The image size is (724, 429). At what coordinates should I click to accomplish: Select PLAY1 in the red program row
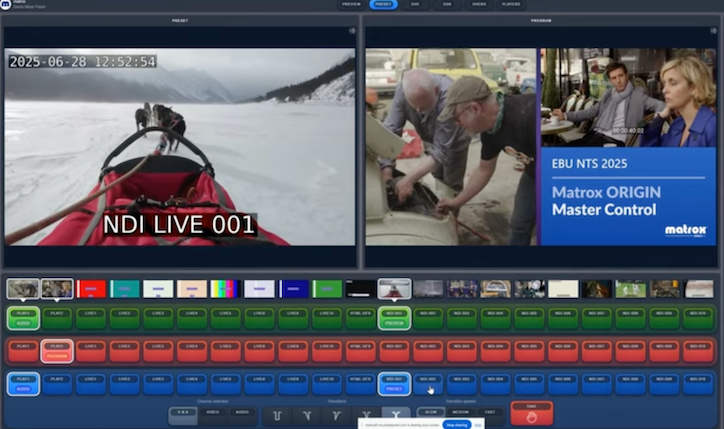(23, 351)
